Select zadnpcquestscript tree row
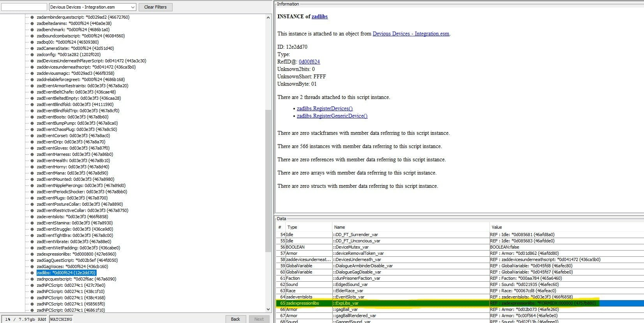Viewport: 644px width, 323px height. click(76, 279)
